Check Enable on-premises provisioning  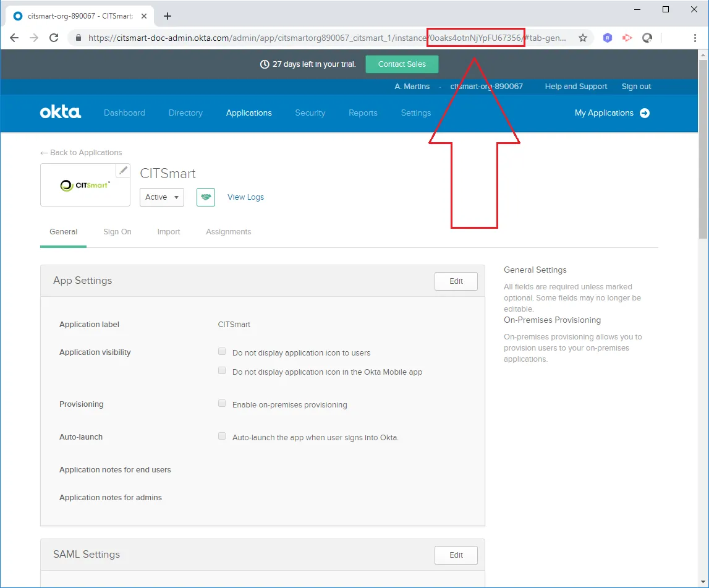[222, 404]
